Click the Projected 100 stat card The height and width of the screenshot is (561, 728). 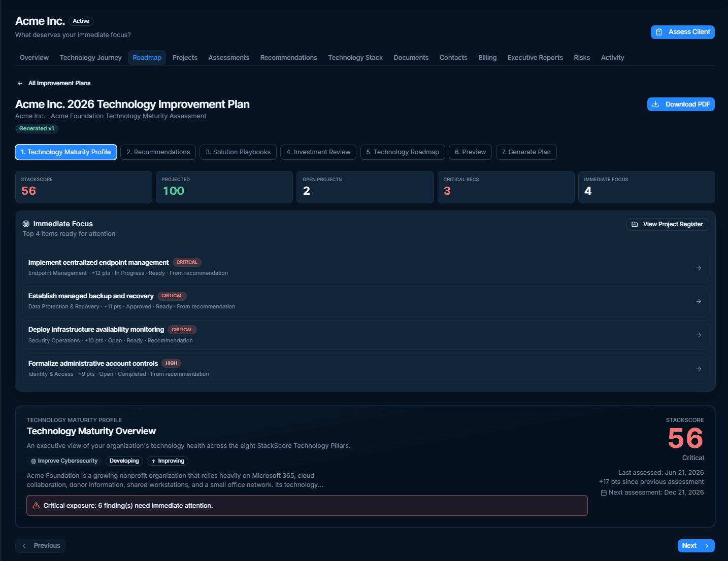224,187
